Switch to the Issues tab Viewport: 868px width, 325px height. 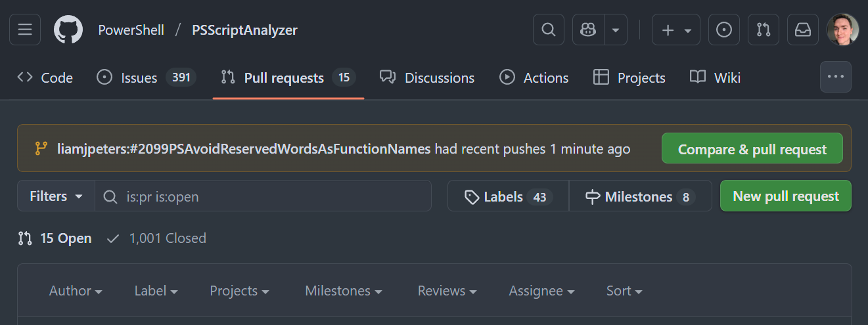tap(146, 77)
